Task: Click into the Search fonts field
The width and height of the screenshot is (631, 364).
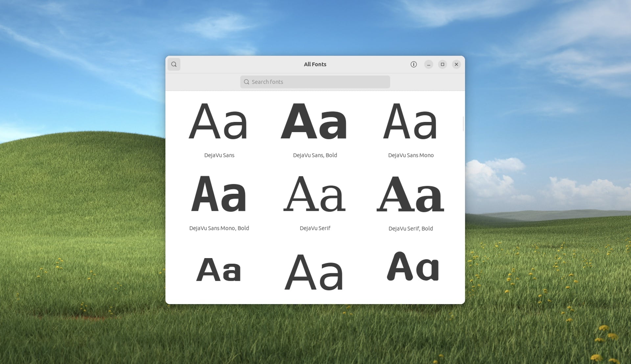Action: coord(315,82)
